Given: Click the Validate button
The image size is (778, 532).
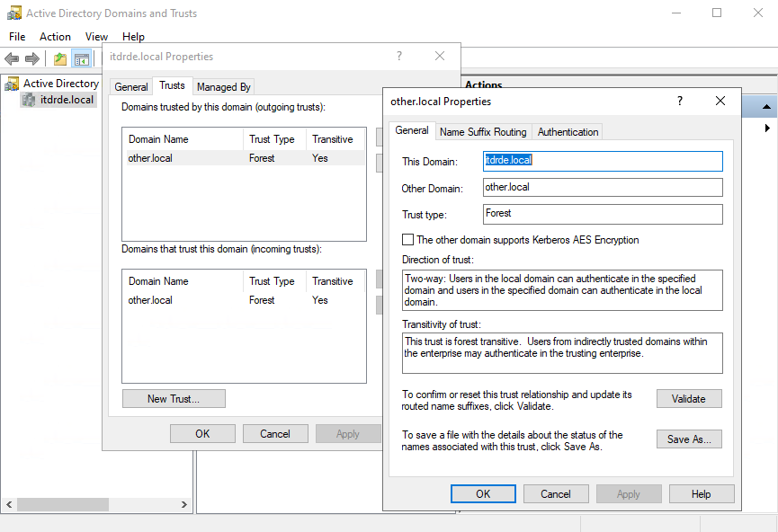Looking at the screenshot, I should point(689,399).
